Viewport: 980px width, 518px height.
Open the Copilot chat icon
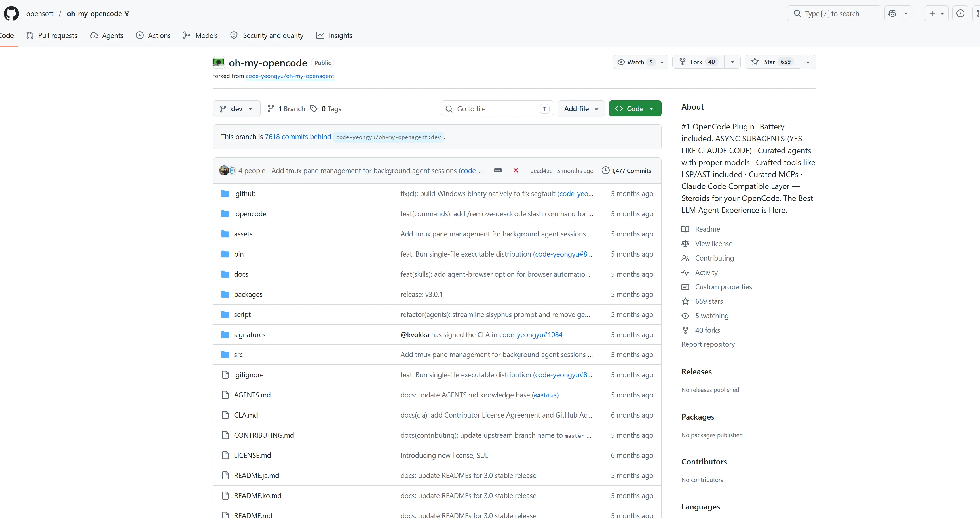(892, 14)
